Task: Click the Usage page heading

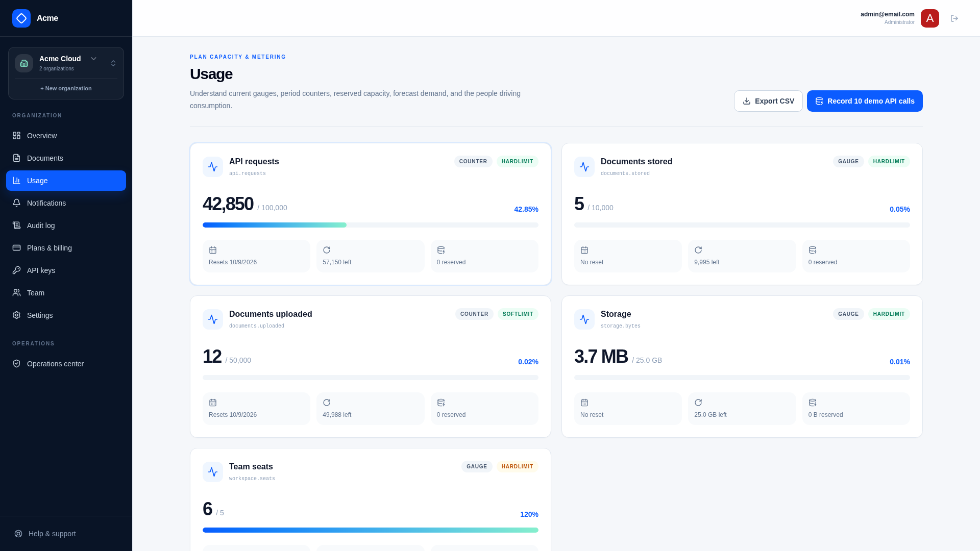Action: pyautogui.click(x=211, y=74)
